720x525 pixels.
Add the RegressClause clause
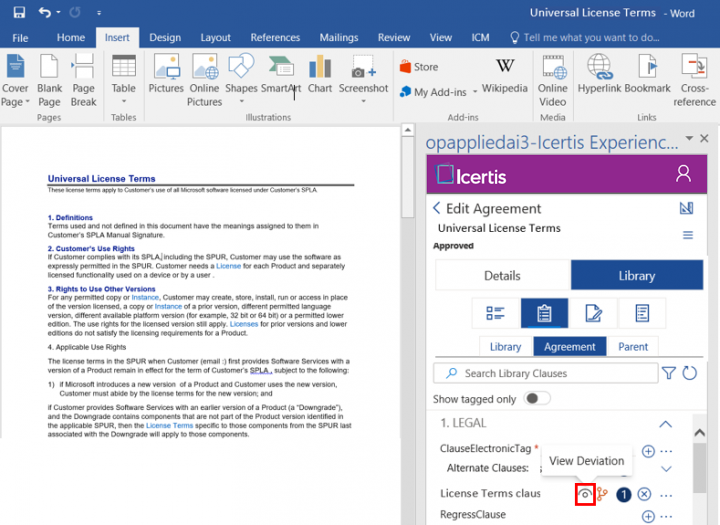(x=648, y=517)
